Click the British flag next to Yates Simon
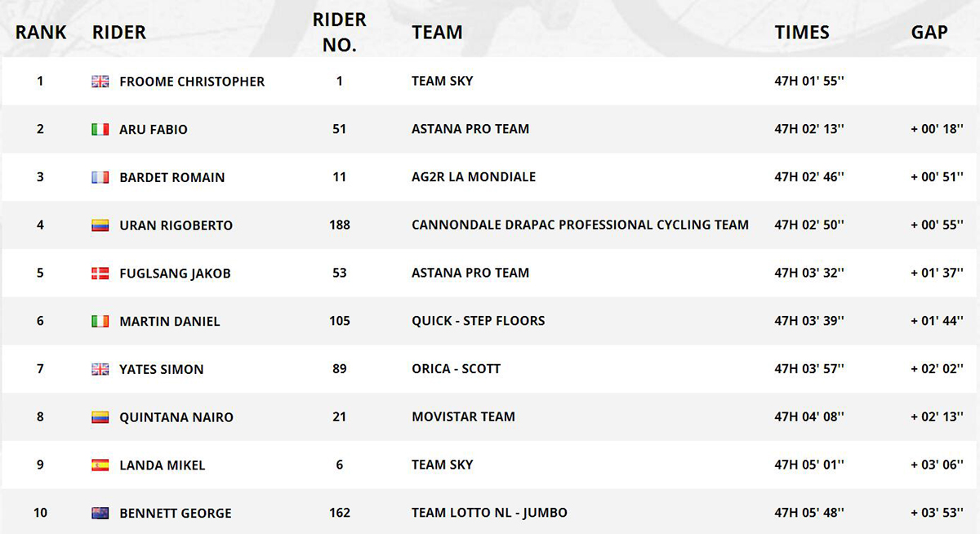The width and height of the screenshot is (980, 534). (100, 369)
